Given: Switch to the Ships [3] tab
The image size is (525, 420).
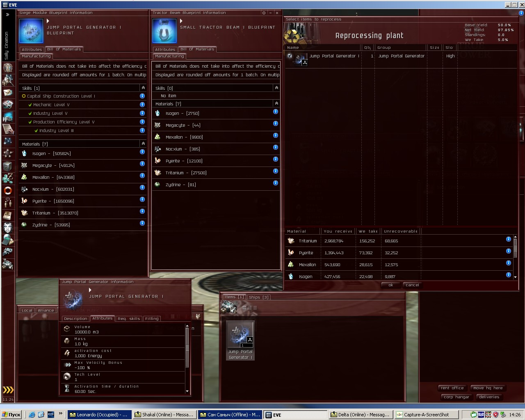Looking at the screenshot, I should pos(258,297).
